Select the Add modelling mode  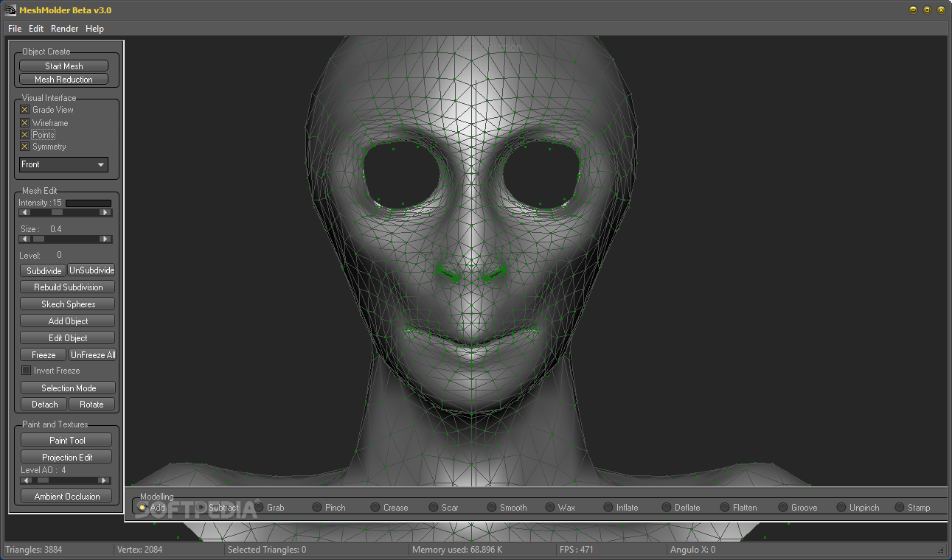coord(142,507)
